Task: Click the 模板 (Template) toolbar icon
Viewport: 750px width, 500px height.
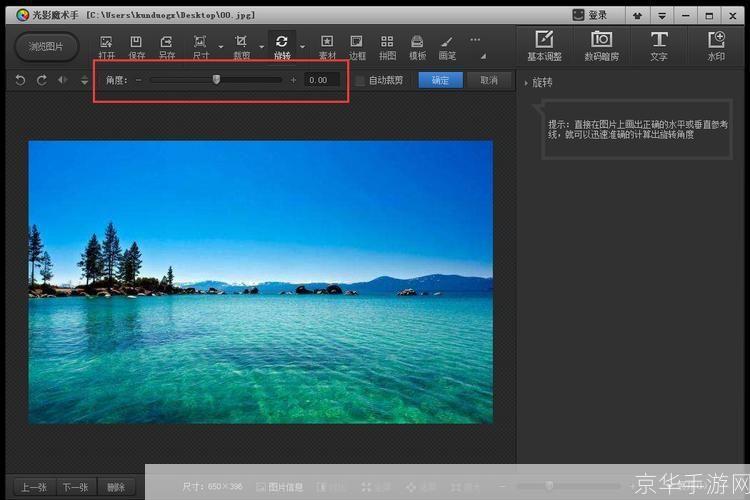Action: (x=417, y=46)
